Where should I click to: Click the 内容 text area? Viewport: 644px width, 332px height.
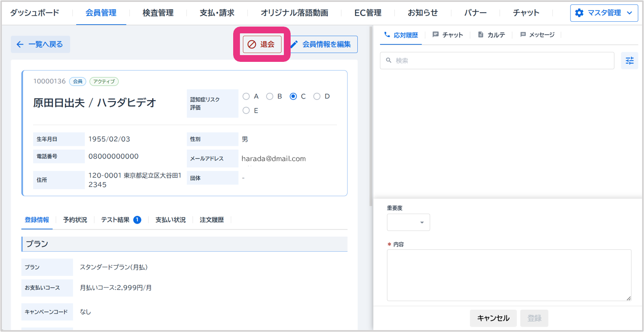(x=509, y=275)
